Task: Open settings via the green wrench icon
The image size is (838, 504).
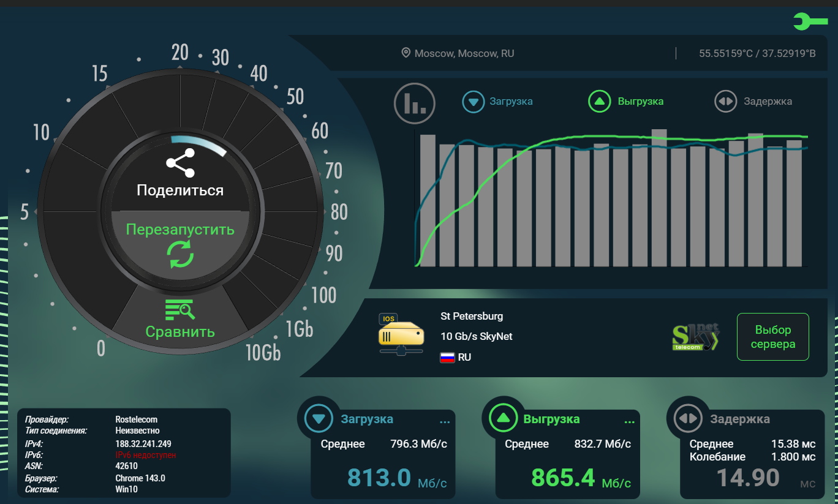Action: coord(810,22)
